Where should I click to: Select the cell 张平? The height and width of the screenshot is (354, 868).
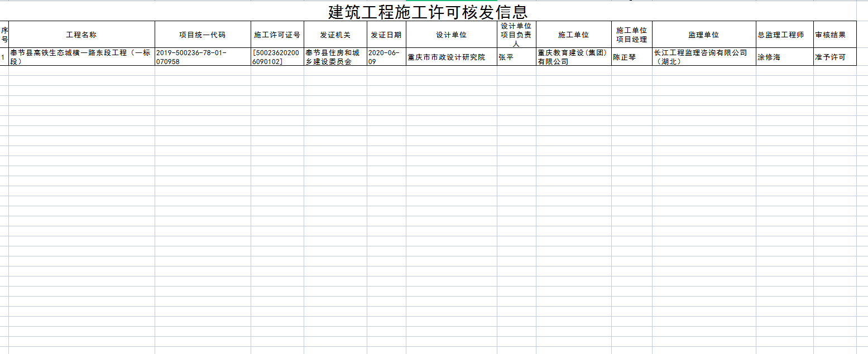[x=516, y=57]
